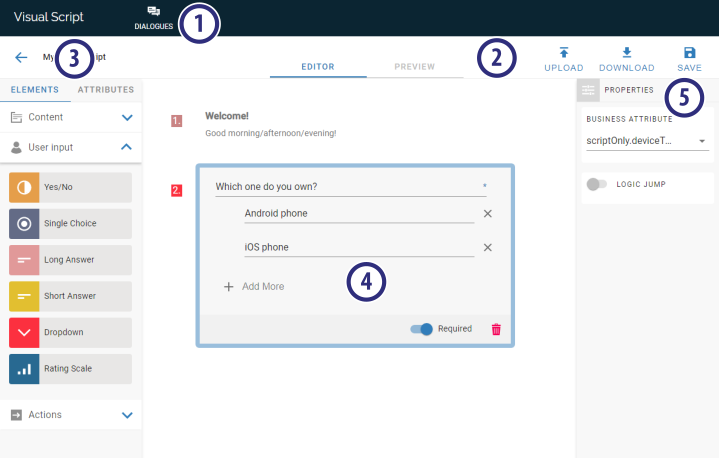Expand the Content section chevron

coord(127,117)
